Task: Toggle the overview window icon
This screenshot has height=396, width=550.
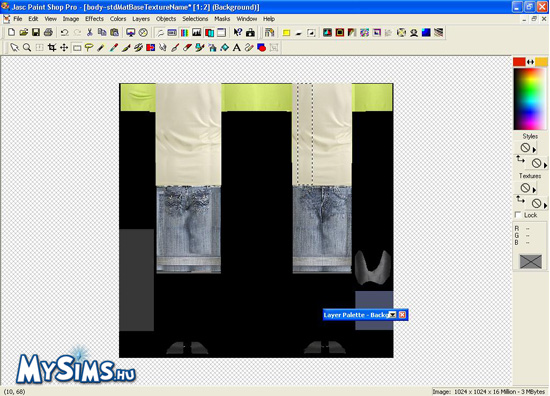Action: (x=221, y=33)
